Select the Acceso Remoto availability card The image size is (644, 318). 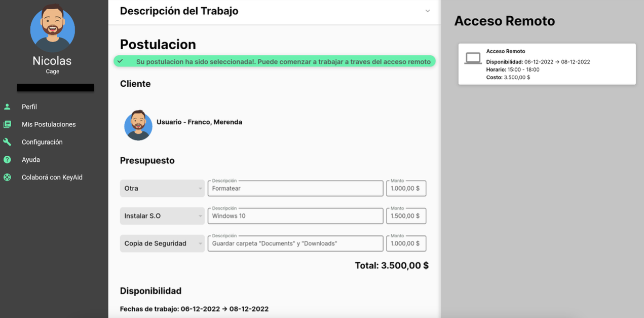[x=547, y=63]
